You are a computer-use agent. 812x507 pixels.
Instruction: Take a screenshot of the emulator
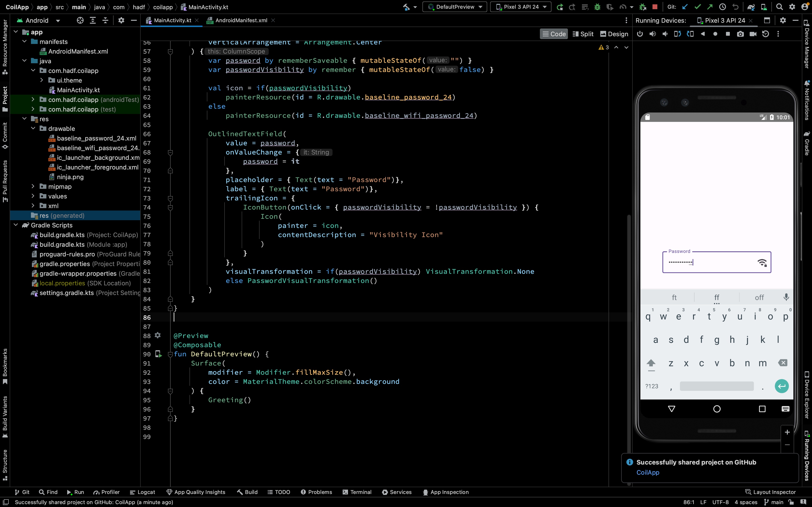pyautogui.click(x=741, y=34)
